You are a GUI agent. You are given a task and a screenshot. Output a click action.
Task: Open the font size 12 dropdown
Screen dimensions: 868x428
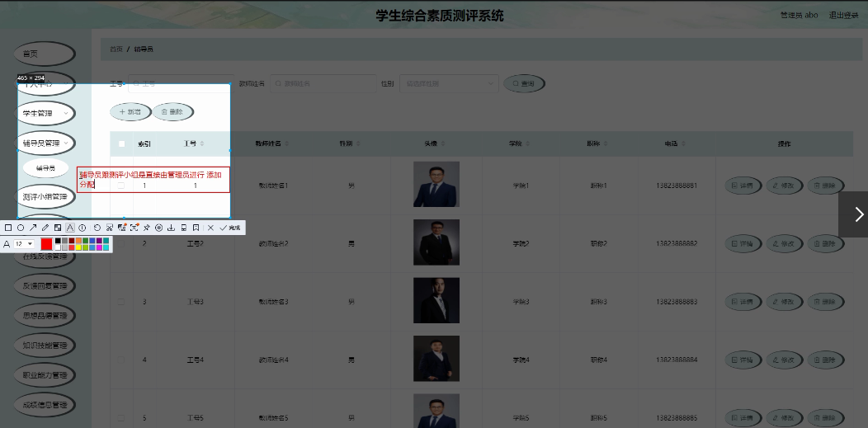coord(24,244)
